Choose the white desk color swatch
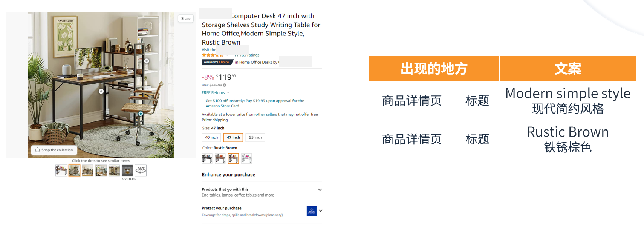The height and width of the screenshot is (238, 644). tap(246, 158)
